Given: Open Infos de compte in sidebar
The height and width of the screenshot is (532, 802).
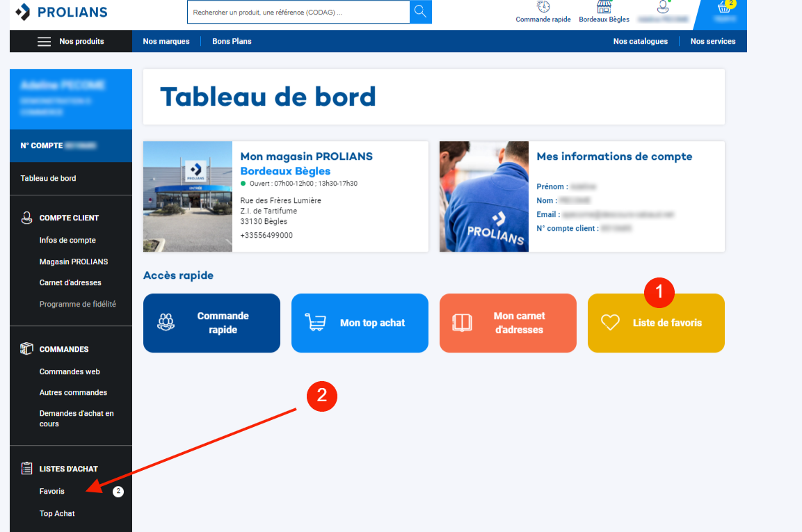Looking at the screenshot, I should pyautogui.click(x=67, y=240).
